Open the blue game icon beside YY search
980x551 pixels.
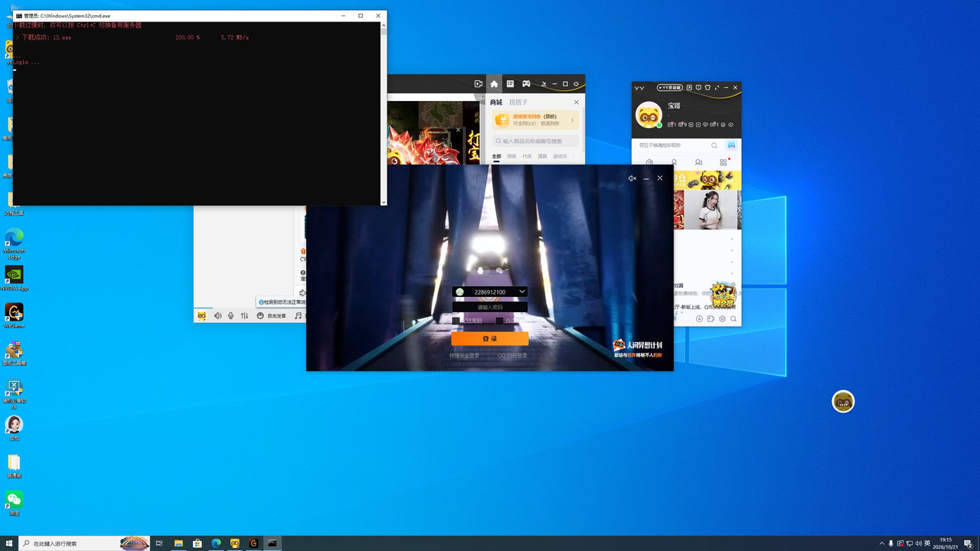[x=731, y=145]
